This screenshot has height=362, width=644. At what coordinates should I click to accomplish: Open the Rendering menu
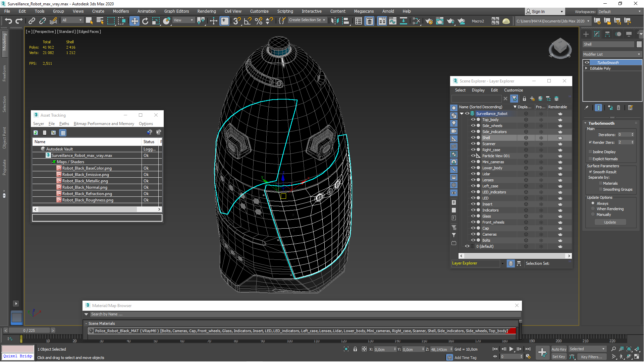tap(206, 11)
